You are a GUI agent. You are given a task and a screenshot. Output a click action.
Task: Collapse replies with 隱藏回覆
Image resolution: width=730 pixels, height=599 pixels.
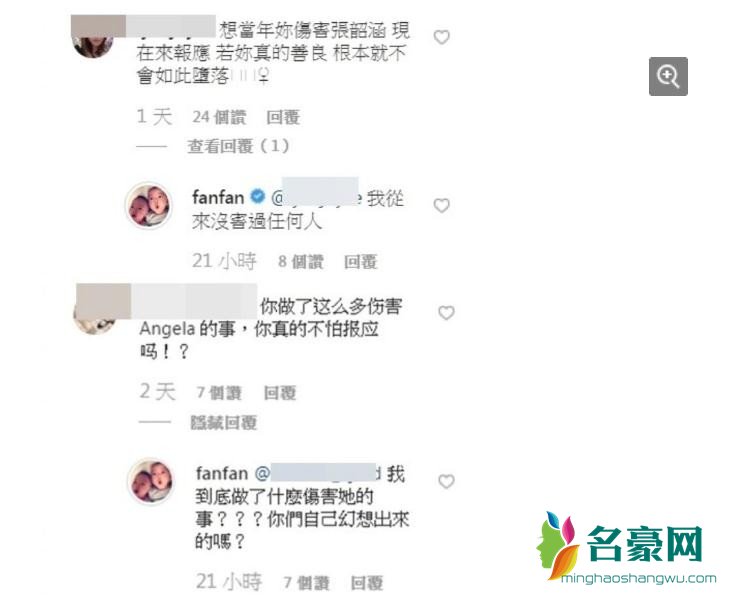tap(223, 423)
